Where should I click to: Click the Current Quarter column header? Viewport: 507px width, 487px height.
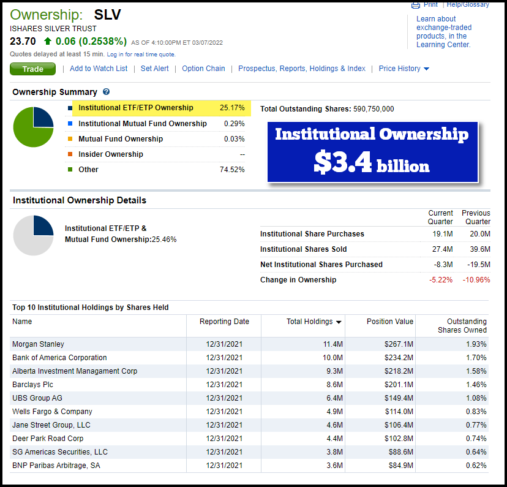click(x=440, y=217)
